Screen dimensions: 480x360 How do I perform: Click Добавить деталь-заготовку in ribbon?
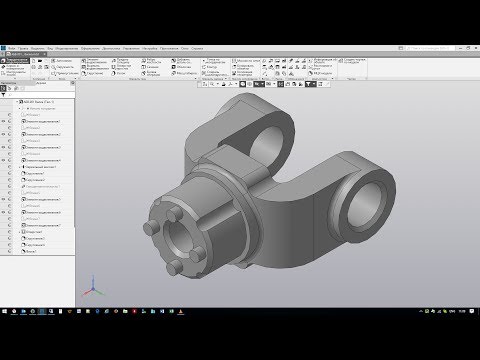coord(182,61)
